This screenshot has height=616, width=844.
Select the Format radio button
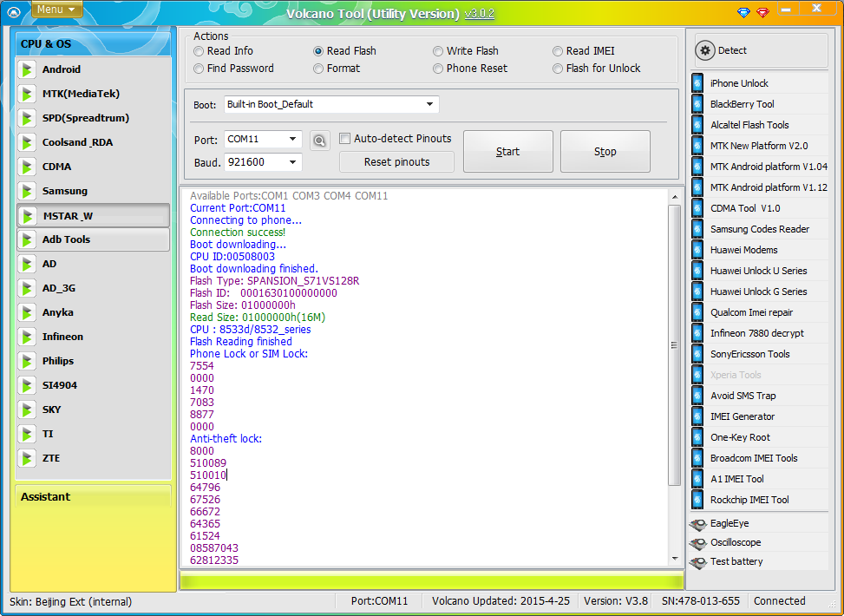(x=318, y=69)
